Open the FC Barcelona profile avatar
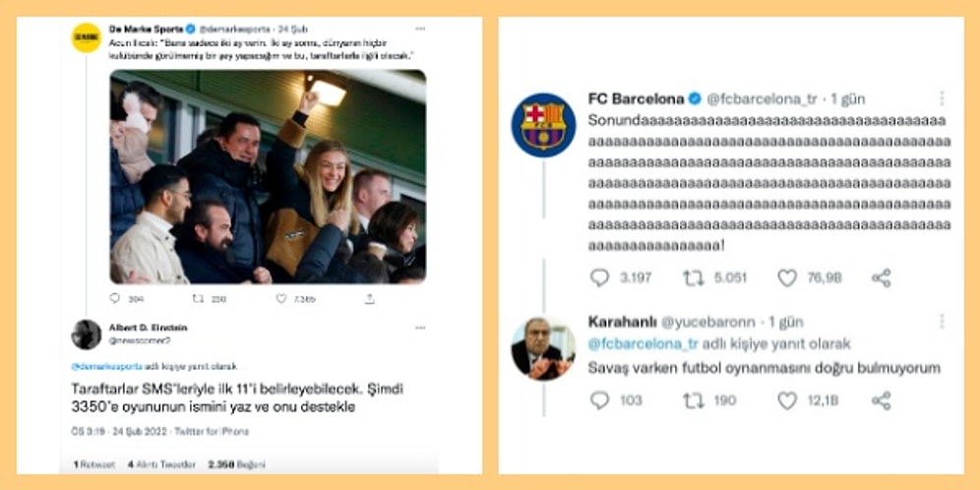 [543, 125]
